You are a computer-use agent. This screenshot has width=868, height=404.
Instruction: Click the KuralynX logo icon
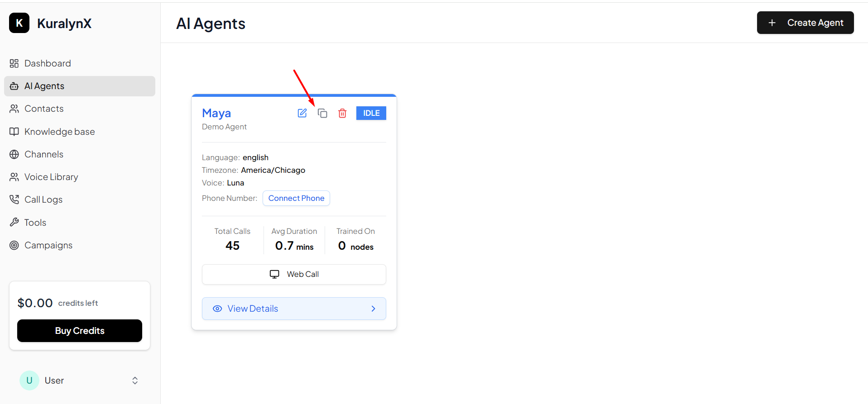[x=19, y=23]
